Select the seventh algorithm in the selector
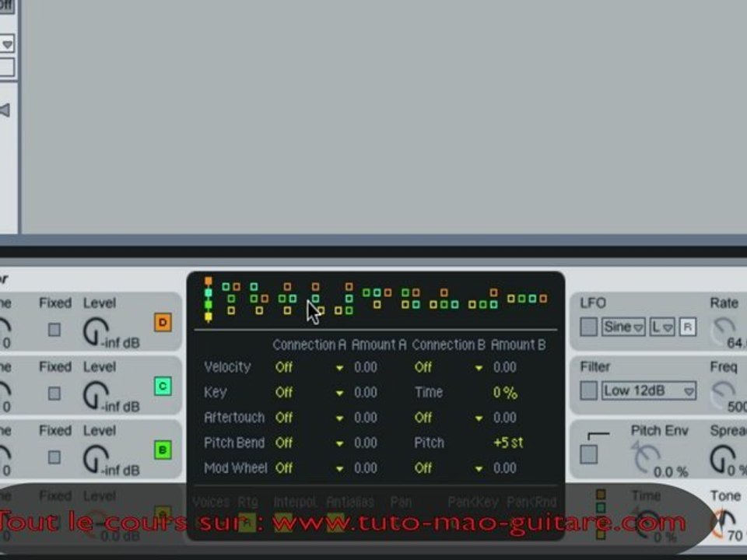Viewport: 747px width, 560px height. pos(377,299)
